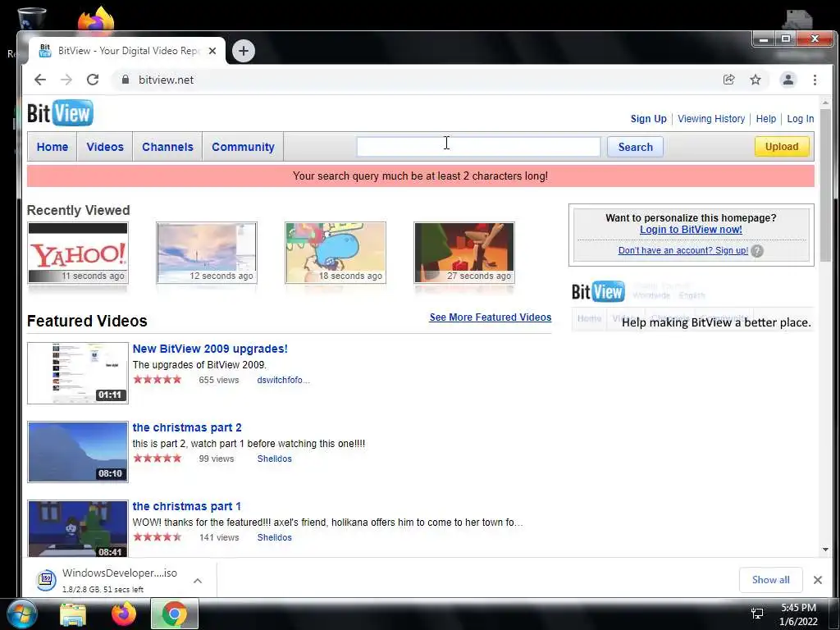Click the Chrome taskbar icon
Image resolution: width=840 pixels, height=630 pixels.
[x=174, y=614]
